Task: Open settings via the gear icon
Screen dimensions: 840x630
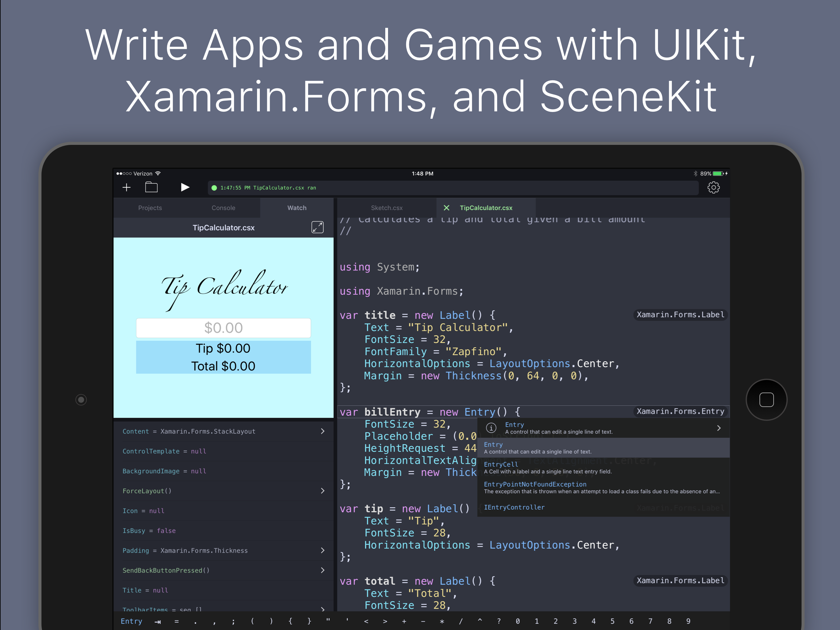Action: point(714,187)
